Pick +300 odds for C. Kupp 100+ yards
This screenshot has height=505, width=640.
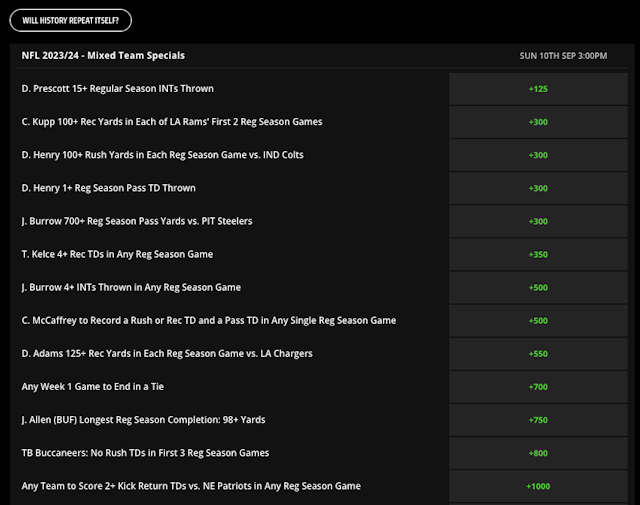pos(538,122)
